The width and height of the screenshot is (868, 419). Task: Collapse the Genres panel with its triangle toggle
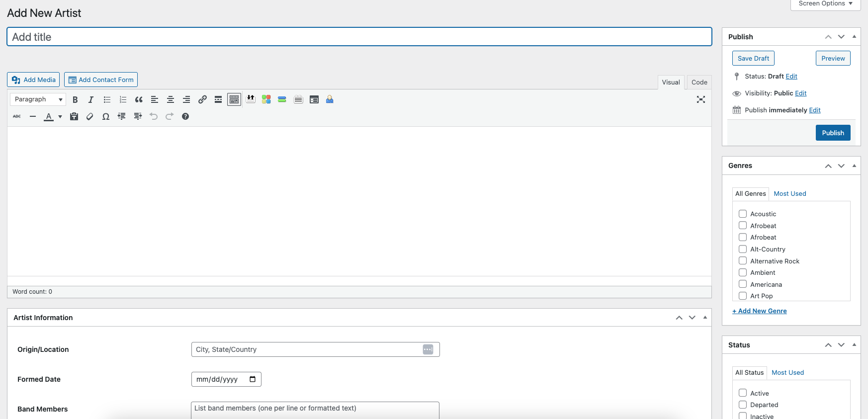tap(854, 166)
